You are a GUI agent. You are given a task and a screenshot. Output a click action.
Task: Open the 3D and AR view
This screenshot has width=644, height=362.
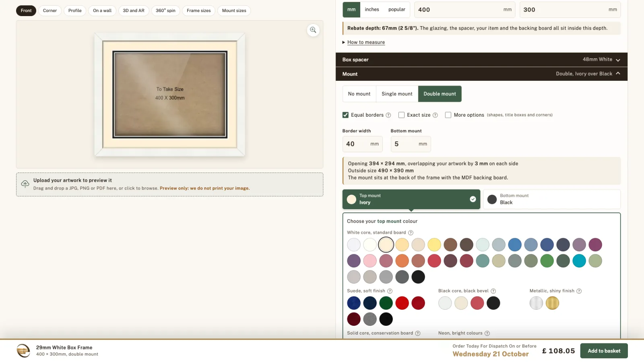tap(134, 10)
